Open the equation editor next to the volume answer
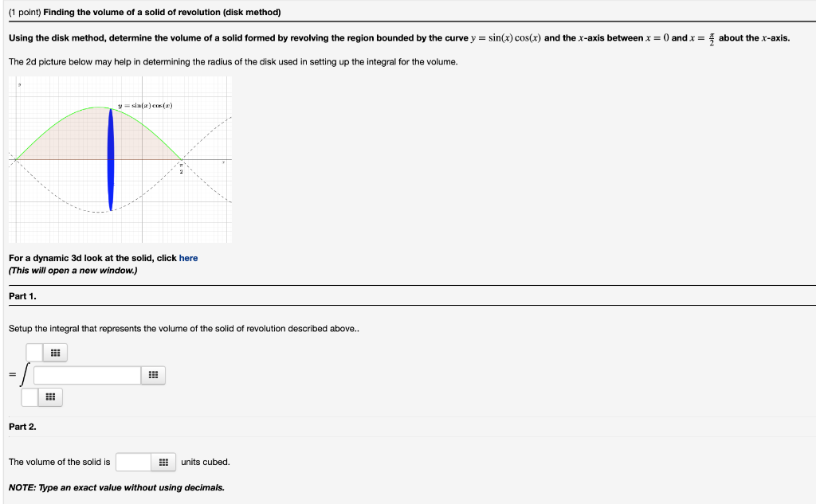Screen dimensions: 816x504 [x=163, y=462]
